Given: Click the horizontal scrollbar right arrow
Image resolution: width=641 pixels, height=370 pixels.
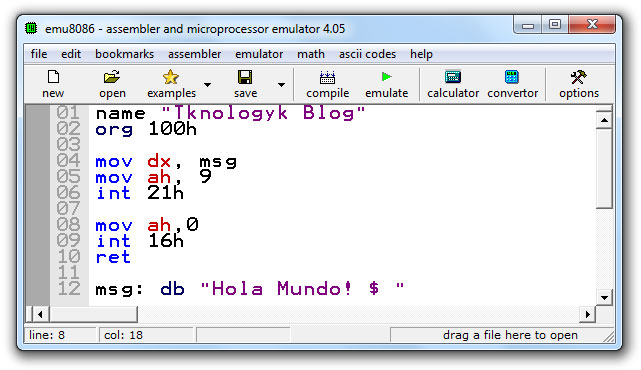Looking at the screenshot, I should tap(587, 314).
